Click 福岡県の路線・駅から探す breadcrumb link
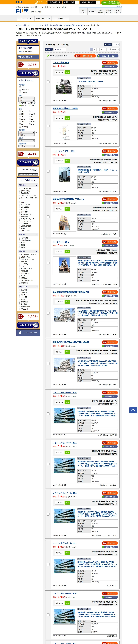The width and height of the screenshot is (138, 644). tap(74, 25)
